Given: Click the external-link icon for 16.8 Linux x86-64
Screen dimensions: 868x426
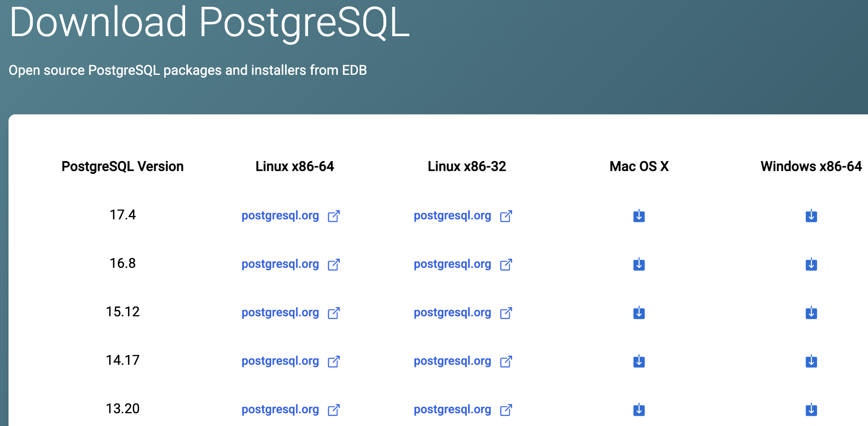Looking at the screenshot, I should tap(334, 264).
